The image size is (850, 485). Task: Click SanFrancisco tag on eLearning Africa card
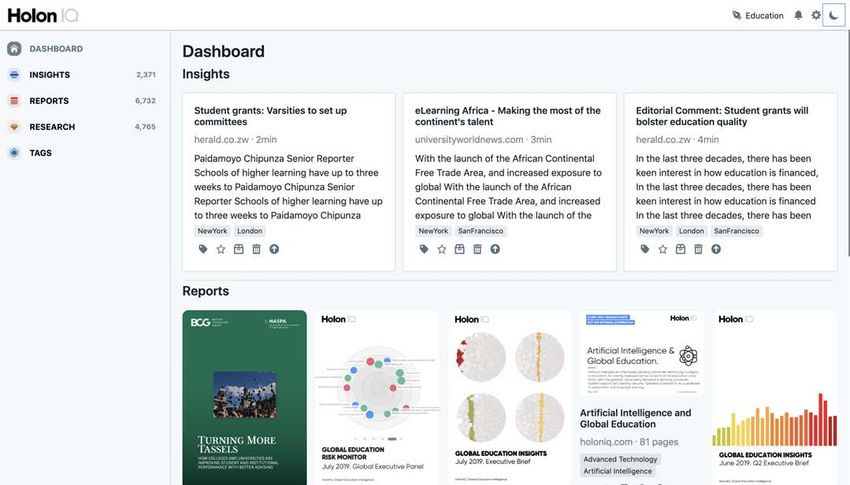click(480, 231)
